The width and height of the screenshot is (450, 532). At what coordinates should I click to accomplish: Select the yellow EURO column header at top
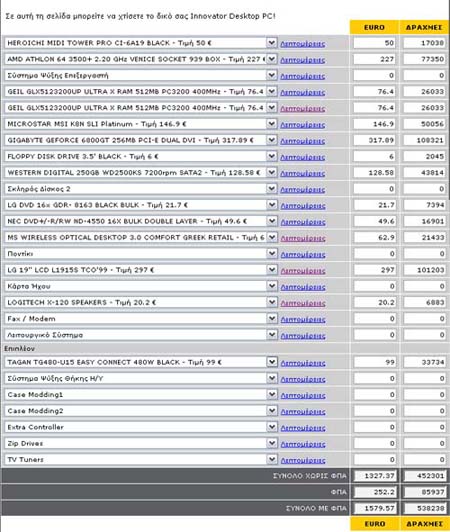click(x=374, y=27)
